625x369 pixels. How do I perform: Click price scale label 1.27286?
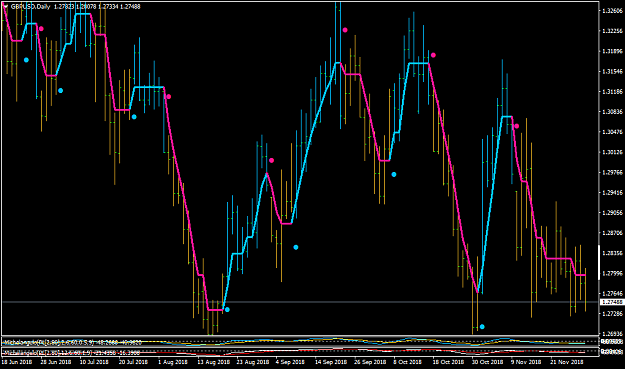pyautogui.click(x=612, y=314)
